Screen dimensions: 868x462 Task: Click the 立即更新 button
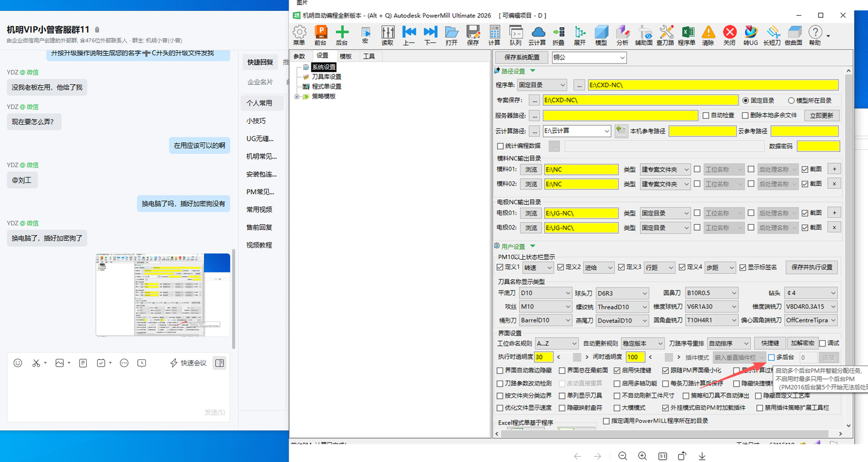[x=821, y=116]
